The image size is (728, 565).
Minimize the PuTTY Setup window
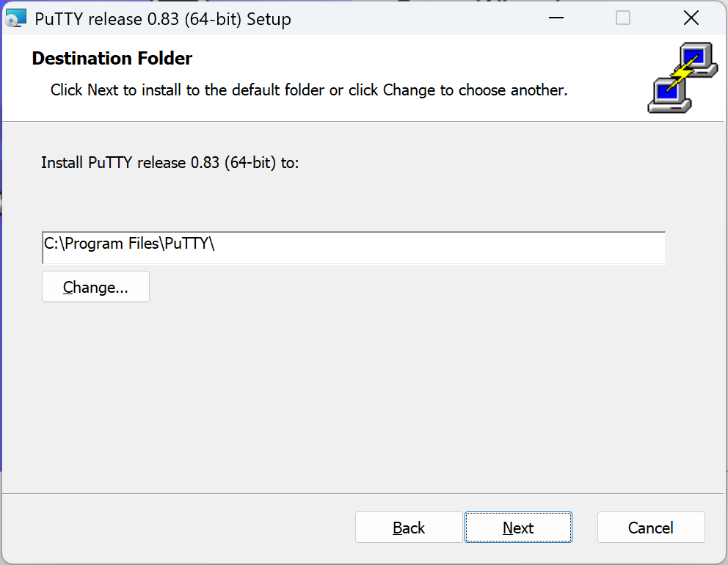click(x=555, y=18)
